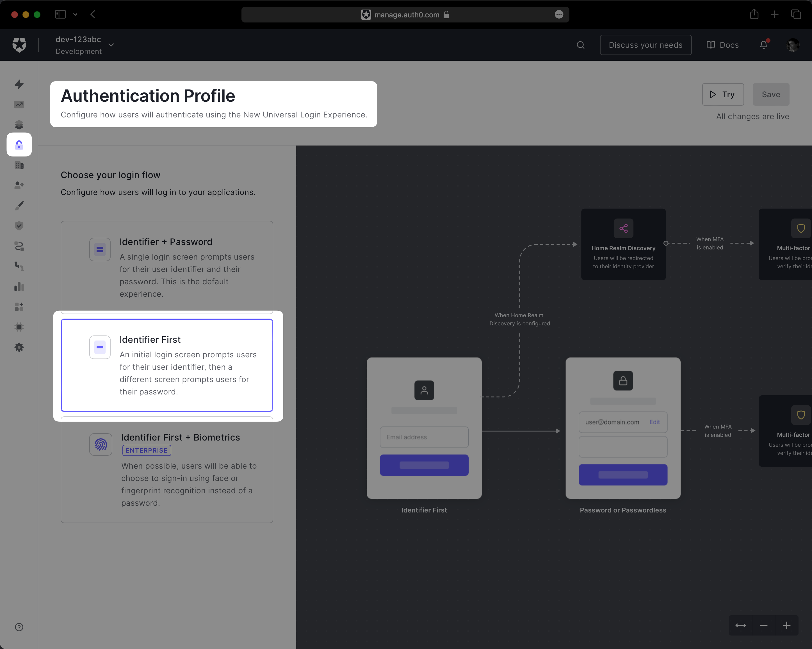Click the notifications bell icon
Screen dimensions: 812x649
click(x=763, y=45)
